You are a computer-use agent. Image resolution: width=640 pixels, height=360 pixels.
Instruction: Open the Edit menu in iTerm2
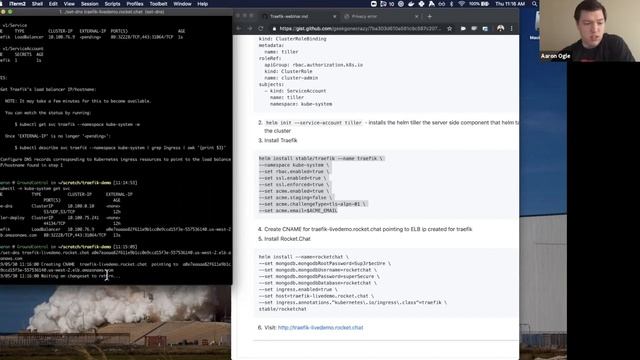click(x=53, y=4)
